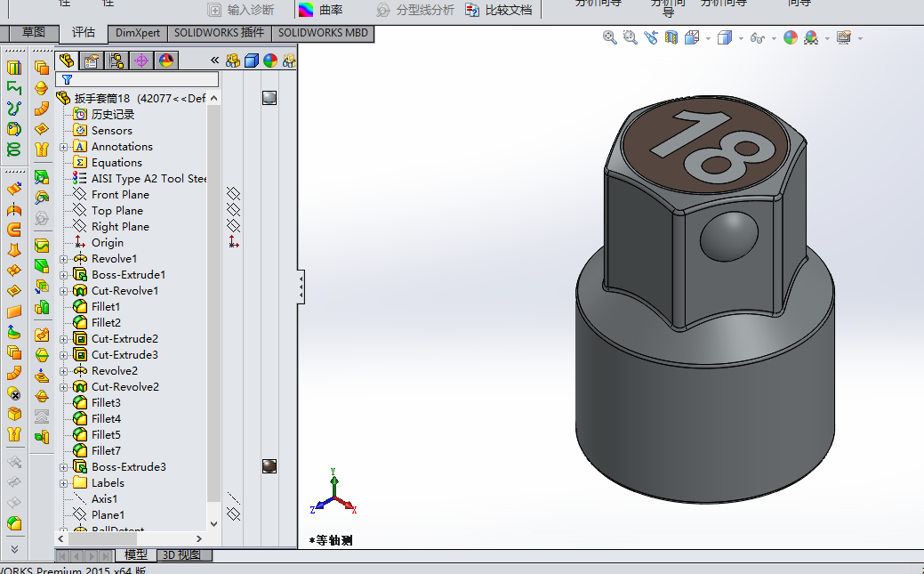Toggle Plane1 visibility in display pane

point(233,514)
